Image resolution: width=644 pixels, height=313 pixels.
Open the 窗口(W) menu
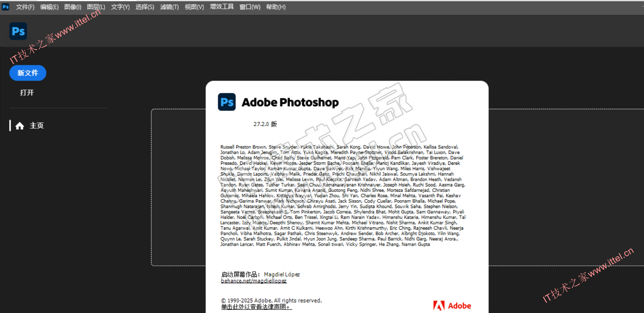tap(250, 7)
